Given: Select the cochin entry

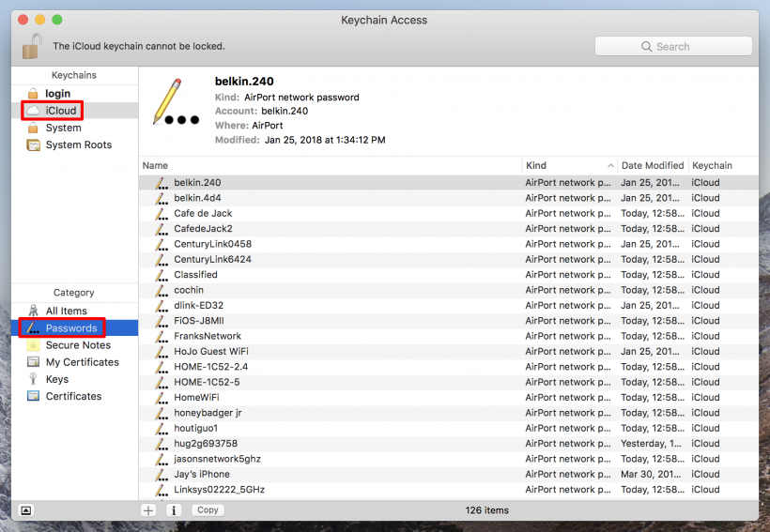Looking at the screenshot, I should point(448,290).
